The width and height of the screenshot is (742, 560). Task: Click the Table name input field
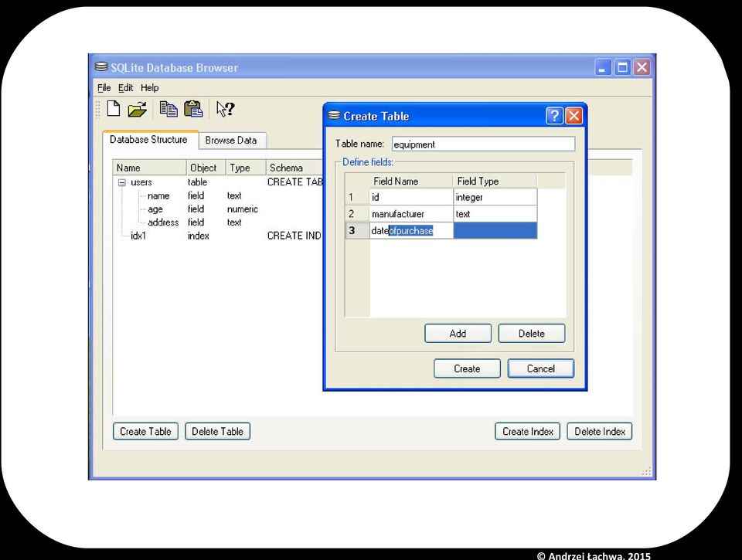[x=483, y=144]
